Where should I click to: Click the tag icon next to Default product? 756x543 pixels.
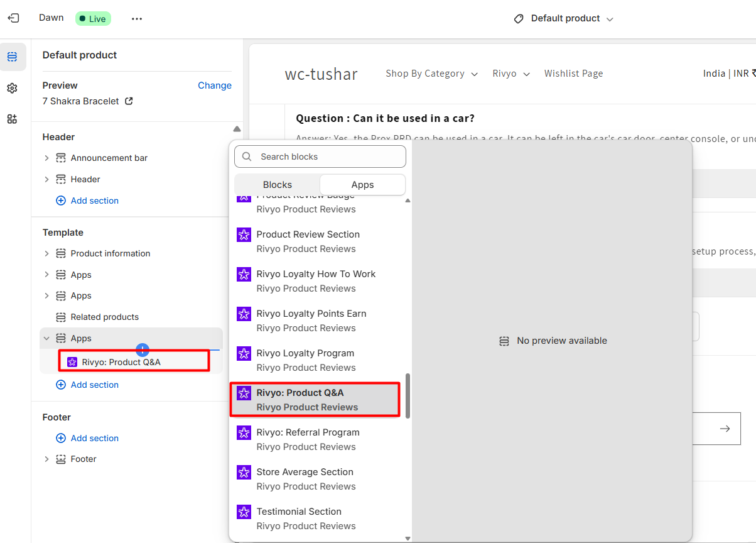pyautogui.click(x=519, y=19)
